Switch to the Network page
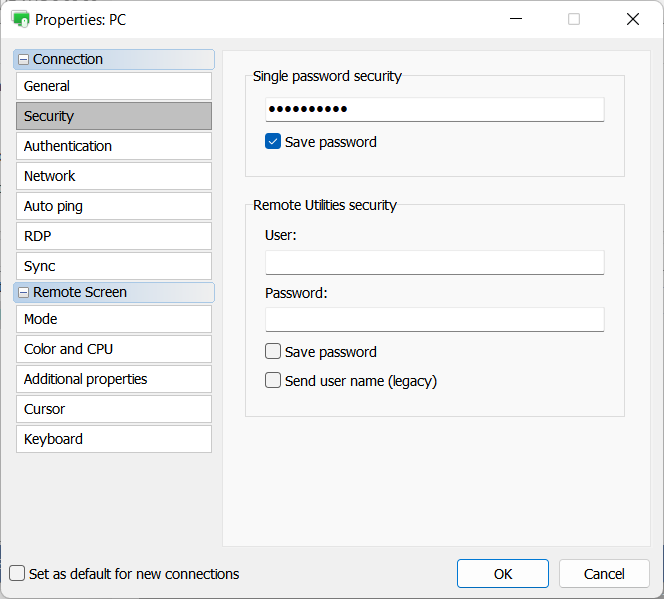 pyautogui.click(x=113, y=176)
